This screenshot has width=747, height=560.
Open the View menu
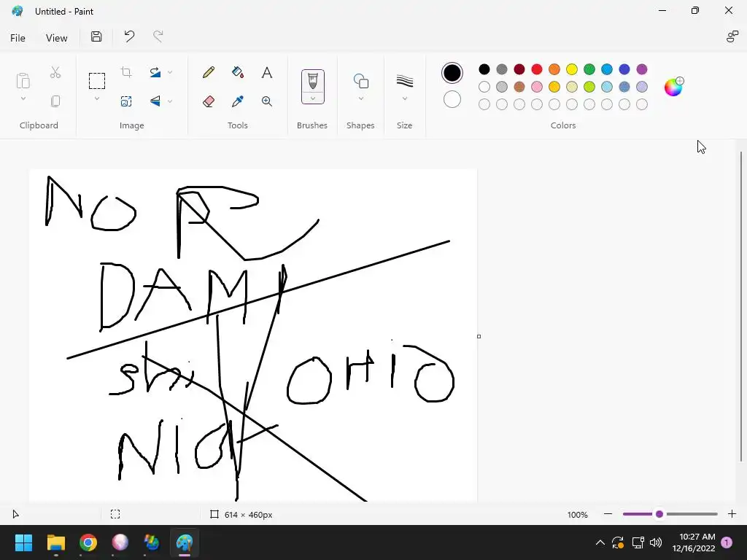click(57, 38)
